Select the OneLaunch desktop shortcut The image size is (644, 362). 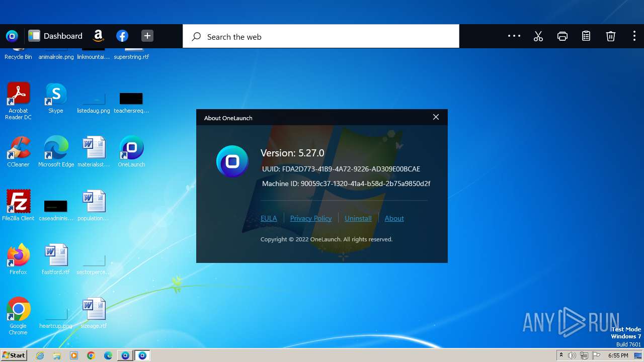(131, 151)
